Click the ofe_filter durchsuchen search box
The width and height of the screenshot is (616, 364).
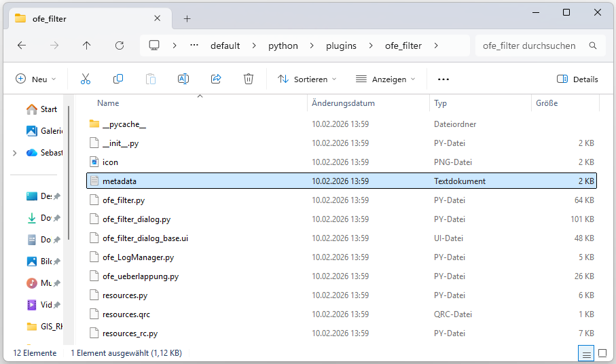click(530, 45)
